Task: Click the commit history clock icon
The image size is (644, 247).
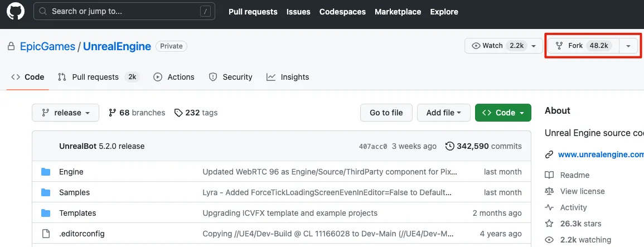Action: coord(449,146)
